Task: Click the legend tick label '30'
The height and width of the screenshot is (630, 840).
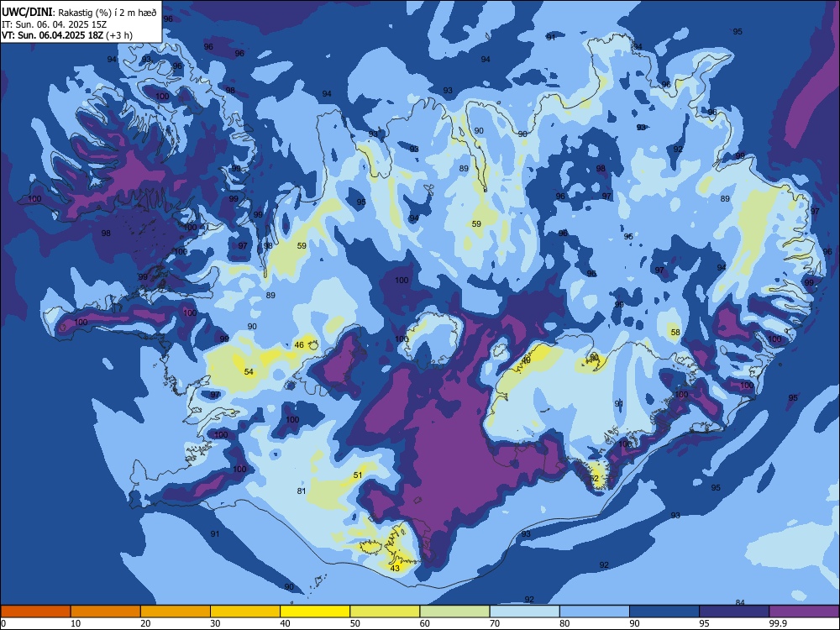Action: (215, 623)
